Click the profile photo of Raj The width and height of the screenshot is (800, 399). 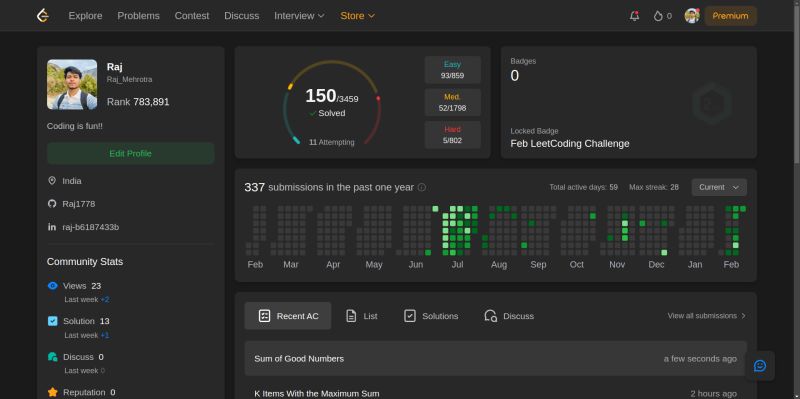[72, 85]
